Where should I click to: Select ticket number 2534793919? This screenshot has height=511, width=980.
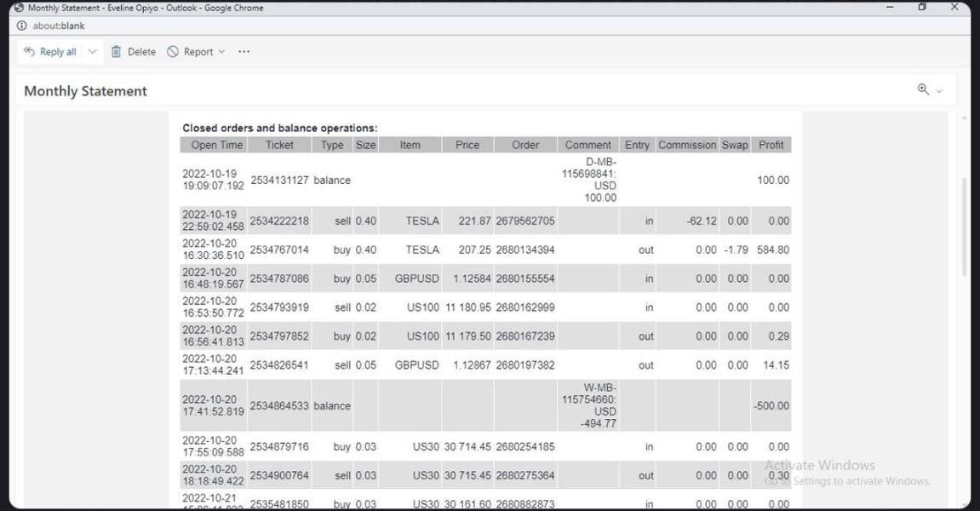pos(279,307)
